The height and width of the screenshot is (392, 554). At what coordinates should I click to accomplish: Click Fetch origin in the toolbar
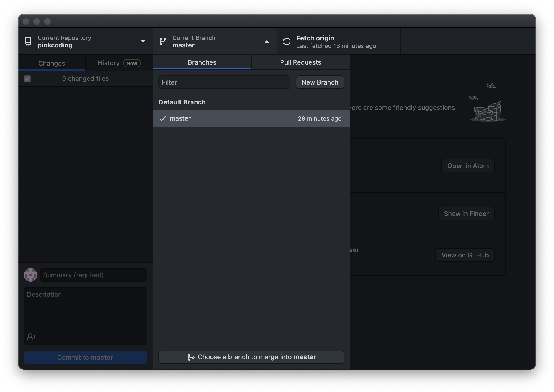[x=339, y=41]
